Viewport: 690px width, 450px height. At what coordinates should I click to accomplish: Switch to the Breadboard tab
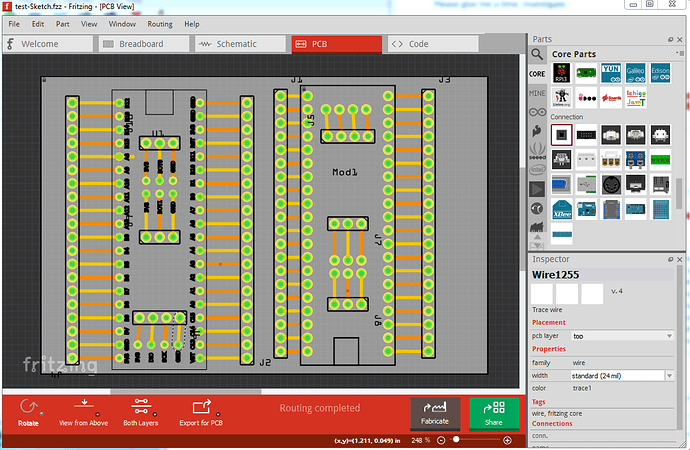pos(143,44)
